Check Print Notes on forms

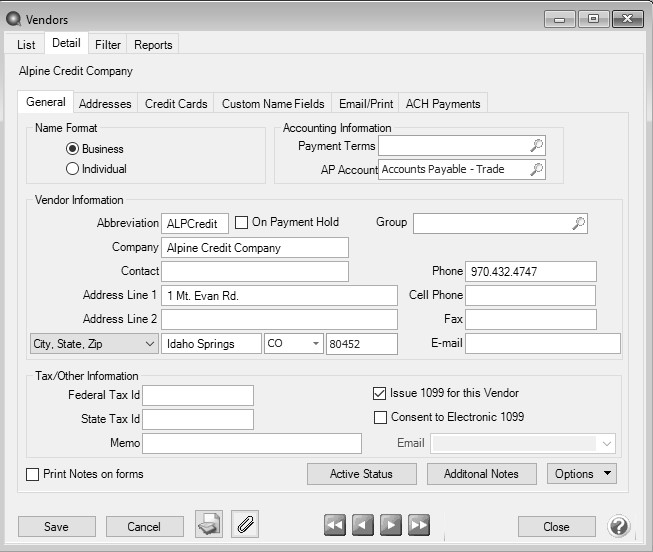(32, 474)
